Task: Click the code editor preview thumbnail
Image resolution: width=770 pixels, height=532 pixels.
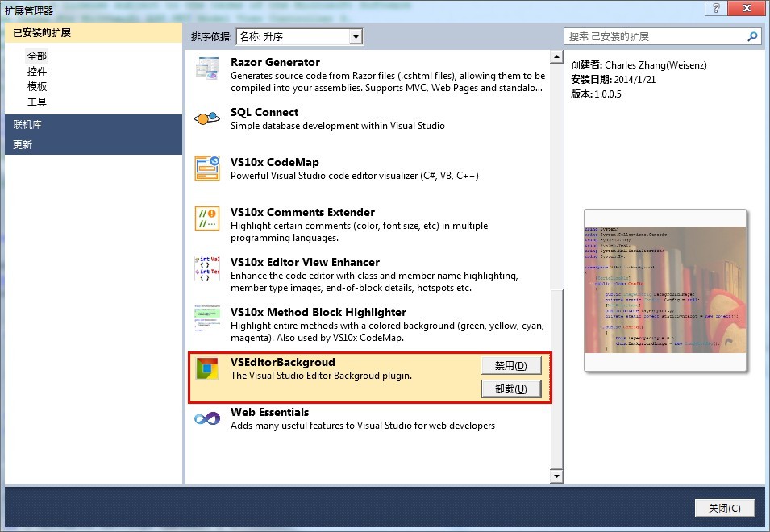Action: tap(665, 290)
